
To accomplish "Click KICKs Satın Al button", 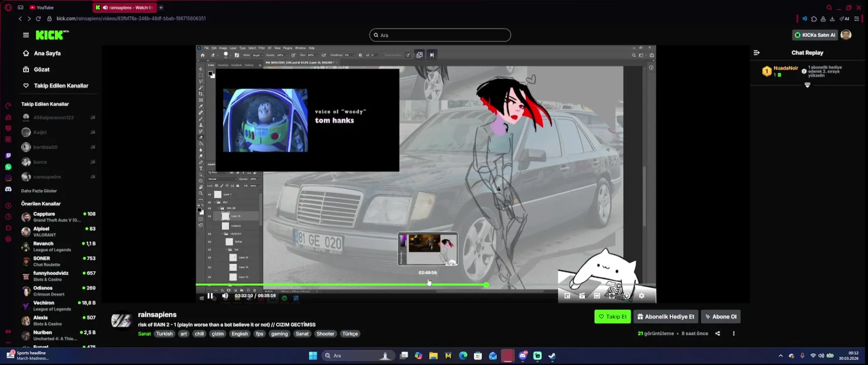I will pos(815,35).
